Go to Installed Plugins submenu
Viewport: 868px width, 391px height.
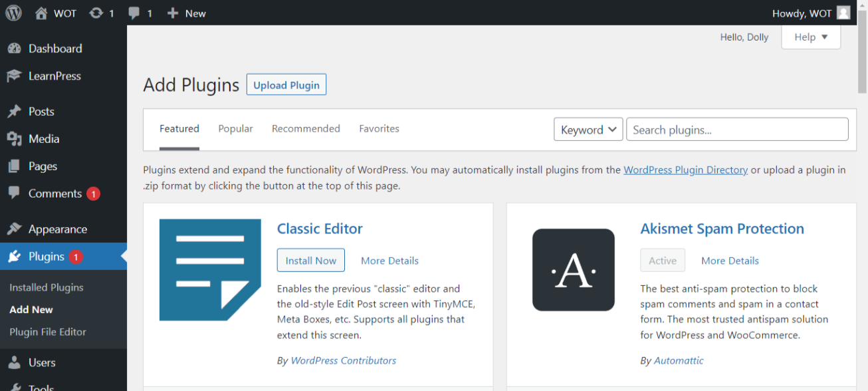click(x=47, y=287)
